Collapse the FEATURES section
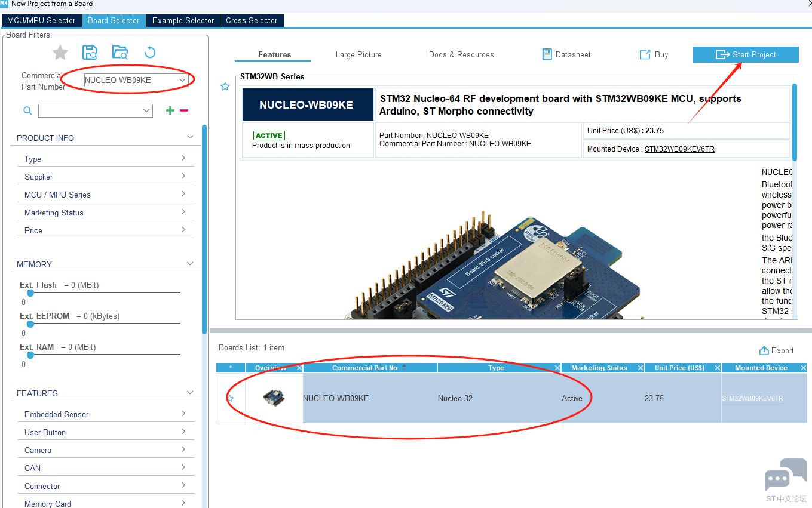The width and height of the screenshot is (812, 508). 190,393
